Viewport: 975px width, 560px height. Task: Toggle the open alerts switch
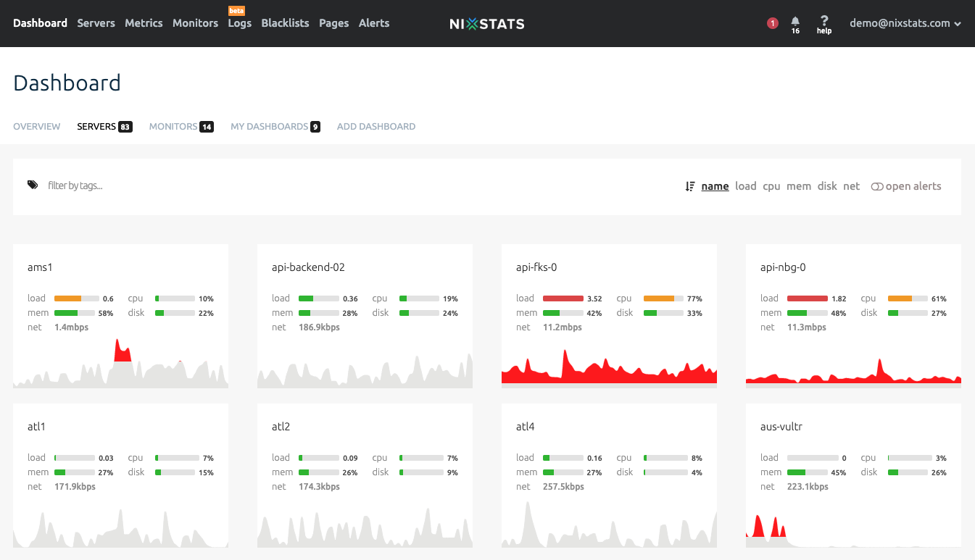tap(877, 186)
